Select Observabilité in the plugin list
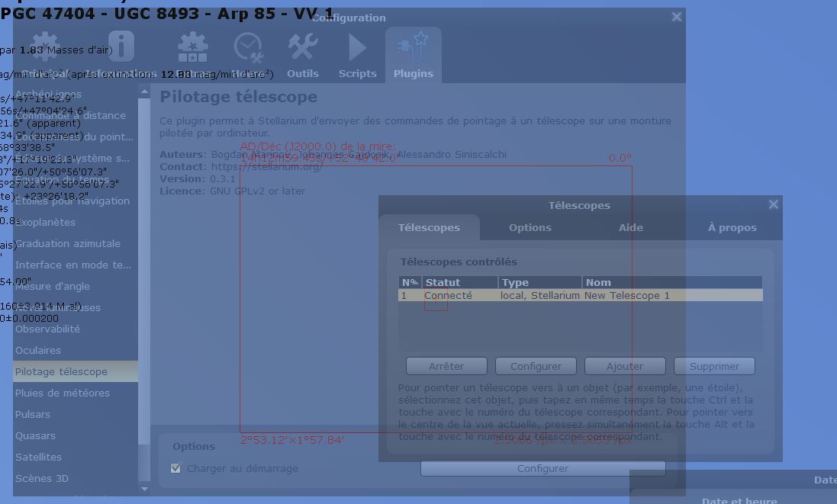The width and height of the screenshot is (837, 504). coord(76,329)
